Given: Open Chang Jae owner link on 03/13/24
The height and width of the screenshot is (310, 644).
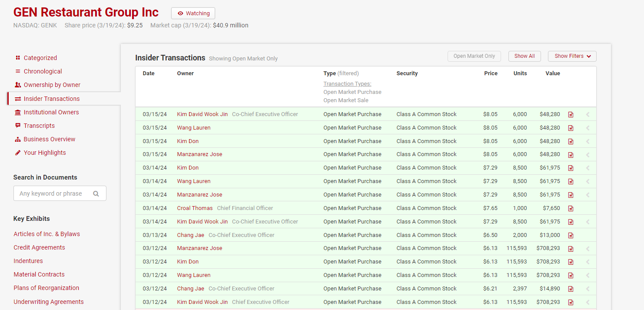Looking at the screenshot, I should tap(191, 235).
